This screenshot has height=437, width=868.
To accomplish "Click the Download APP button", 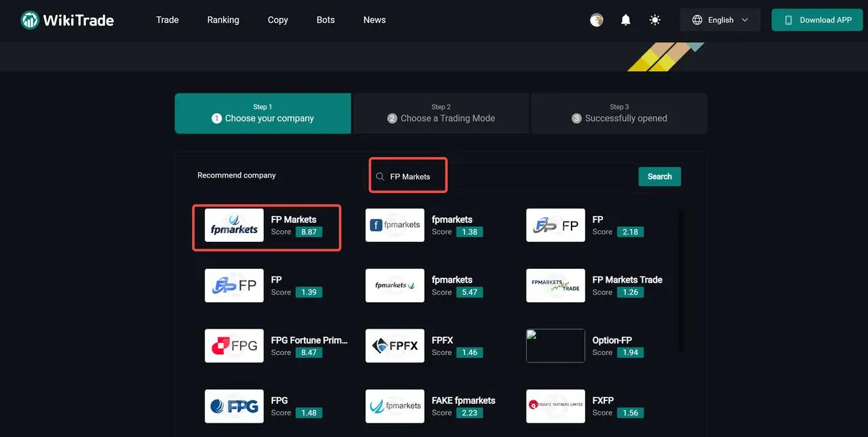I will (x=818, y=20).
